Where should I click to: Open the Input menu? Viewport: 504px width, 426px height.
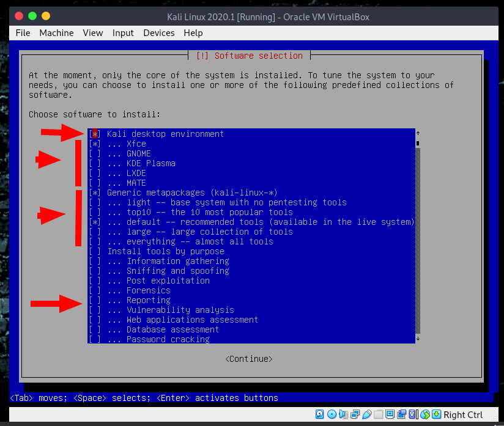tap(123, 33)
